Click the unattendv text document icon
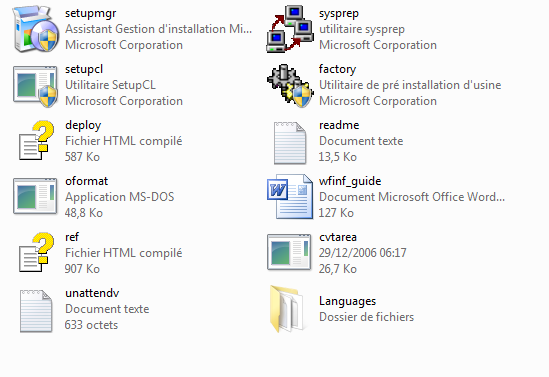The image size is (549, 377). coord(36,311)
